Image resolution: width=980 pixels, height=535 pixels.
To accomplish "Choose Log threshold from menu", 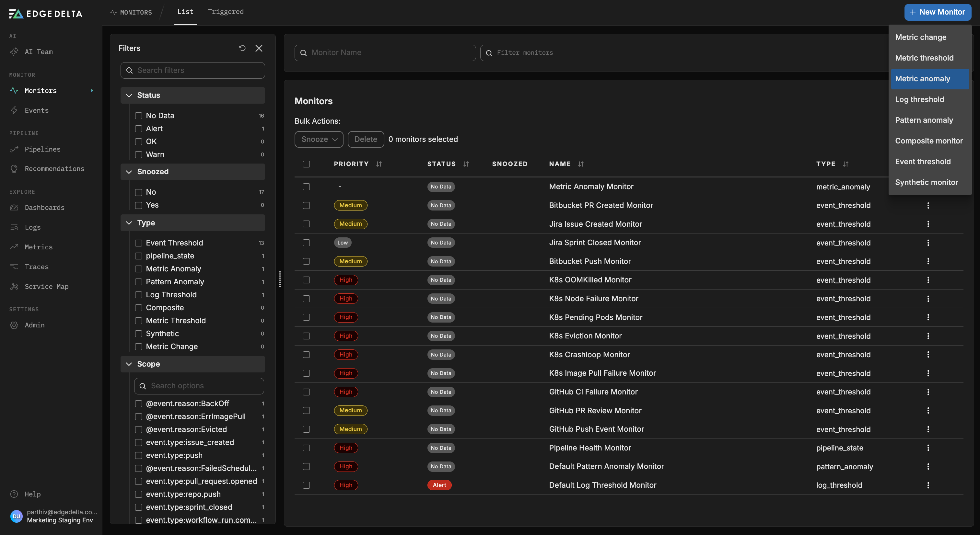I will click(x=930, y=99).
